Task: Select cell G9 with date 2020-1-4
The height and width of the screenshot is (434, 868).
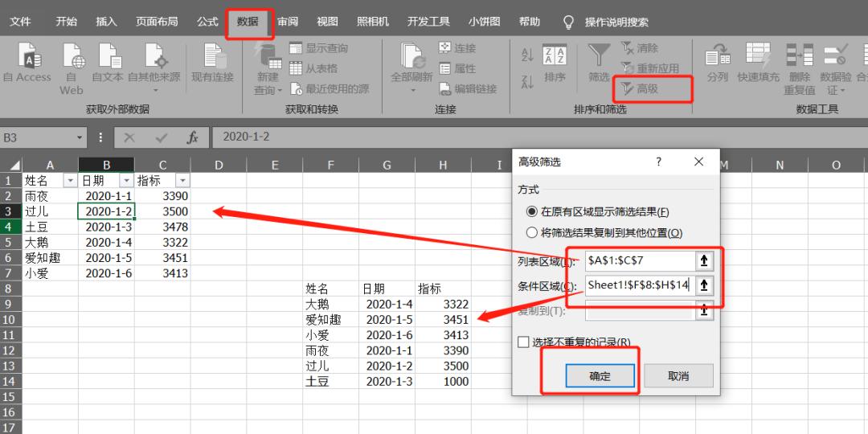Action: point(387,304)
